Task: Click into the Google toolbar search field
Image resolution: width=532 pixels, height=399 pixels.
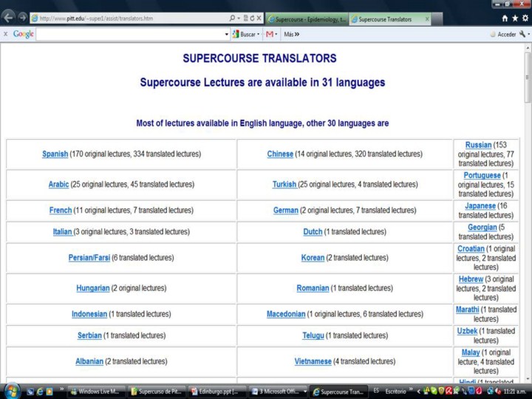Action: [129, 34]
